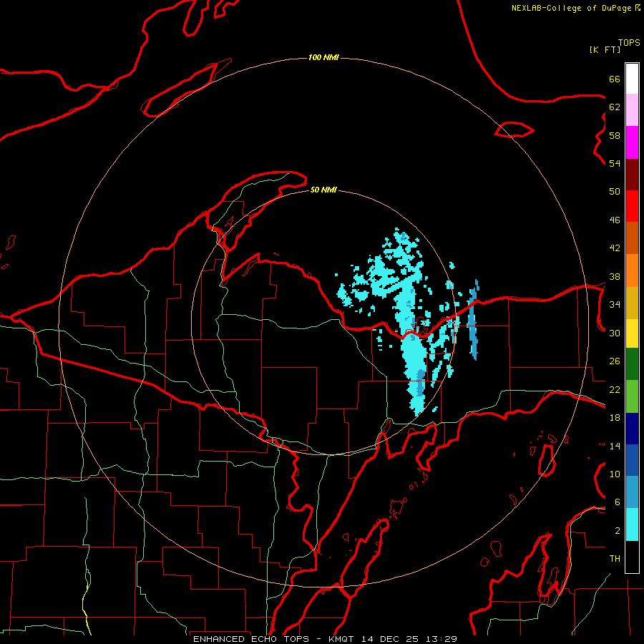This screenshot has height=644, width=644.
Task: Click the bright red 46-50 kft swatch
Action: click(x=632, y=206)
